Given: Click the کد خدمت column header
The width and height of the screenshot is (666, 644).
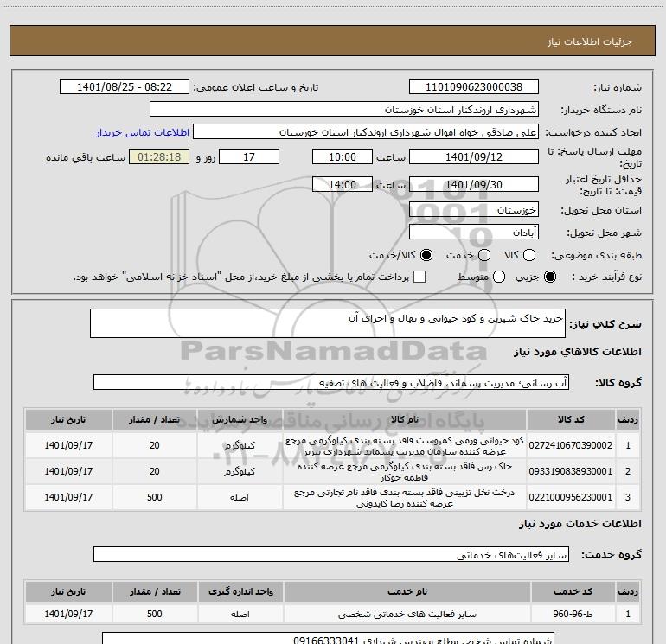Looking at the screenshot, I should tap(573, 591).
